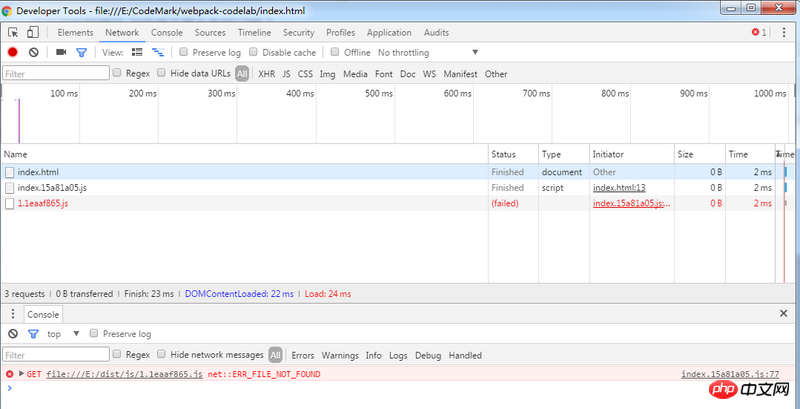The width and height of the screenshot is (800, 409).
Task: Toggle the network filter funnel icon
Action: [82, 52]
